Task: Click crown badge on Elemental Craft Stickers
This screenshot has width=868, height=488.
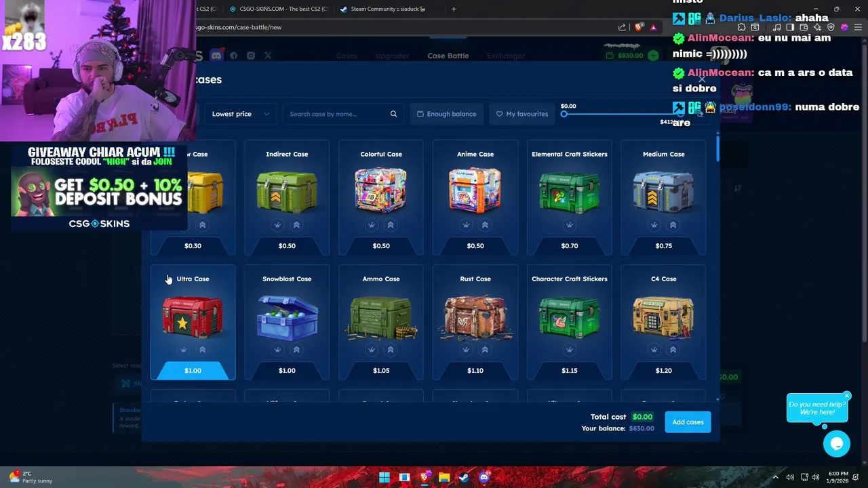Action: click(x=570, y=225)
